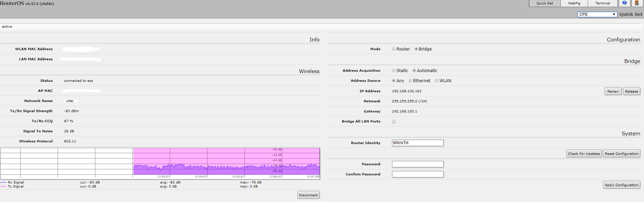This screenshot has width=644, height=202.
Task: Open the Terminal tab
Action: (x=603, y=3)
